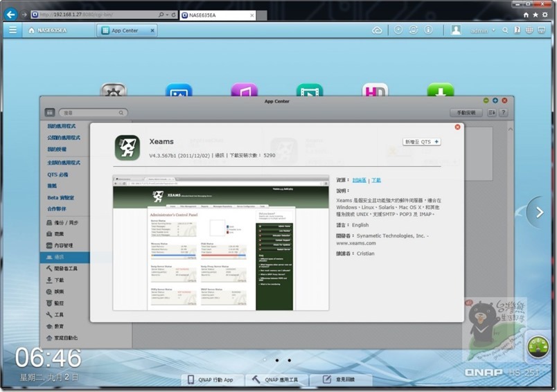Open the QTS main hamburger menu
The height and width of the screenshot is (392, 557).
[12, 30]
